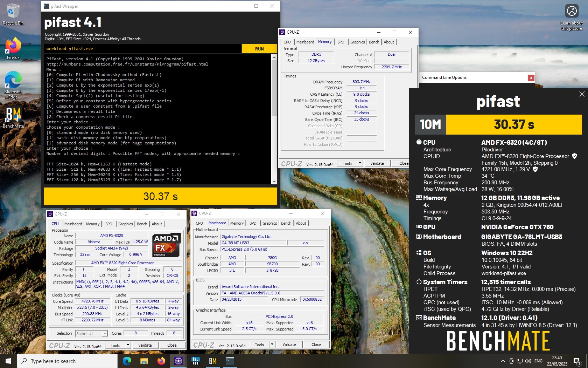Select the 12 GBytes memory size value
This screenshot has width=588, height=368.
pos(316,61)
